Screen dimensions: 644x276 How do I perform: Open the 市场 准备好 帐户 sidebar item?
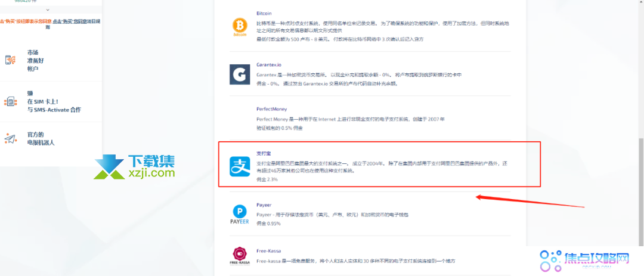(35, 60)
